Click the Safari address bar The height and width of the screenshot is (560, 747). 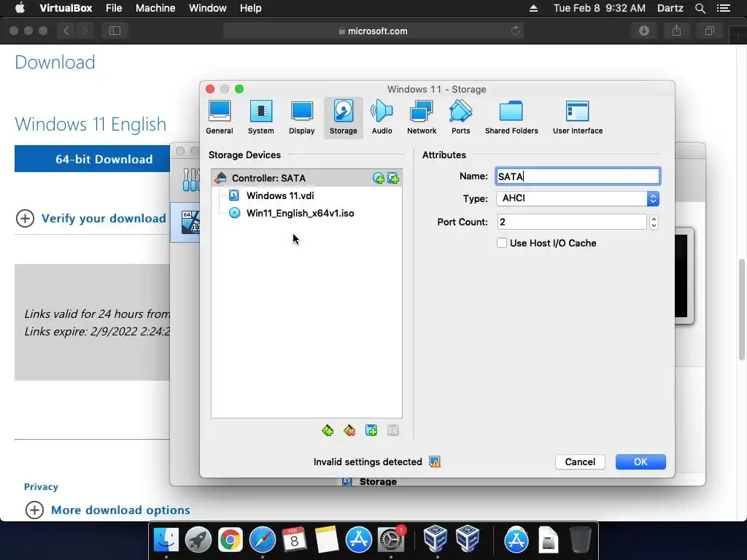pyautogui.click(x=373, y=31)
